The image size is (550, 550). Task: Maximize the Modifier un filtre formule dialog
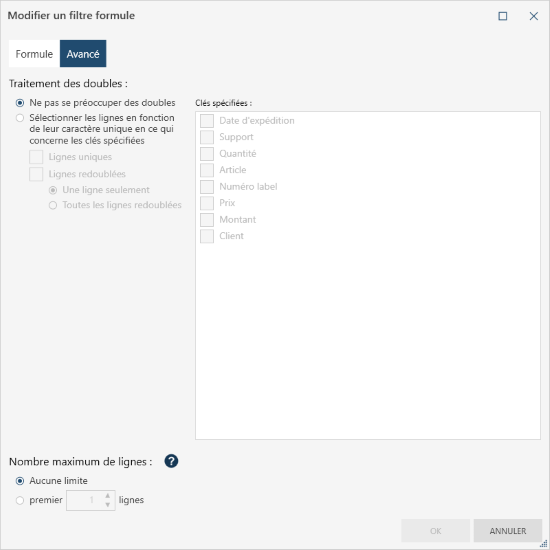coord(503,16)
